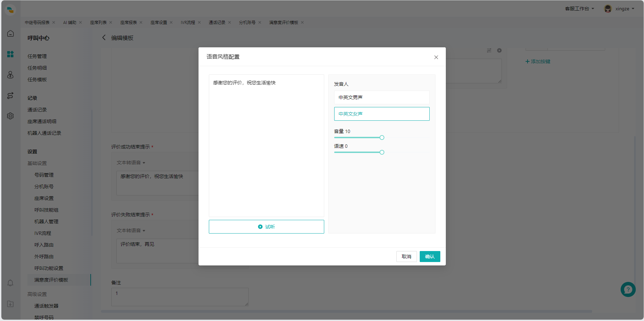Close the 座席报表 tab
The width and height of the screenshot is (644, 321).
click(141, 23)
